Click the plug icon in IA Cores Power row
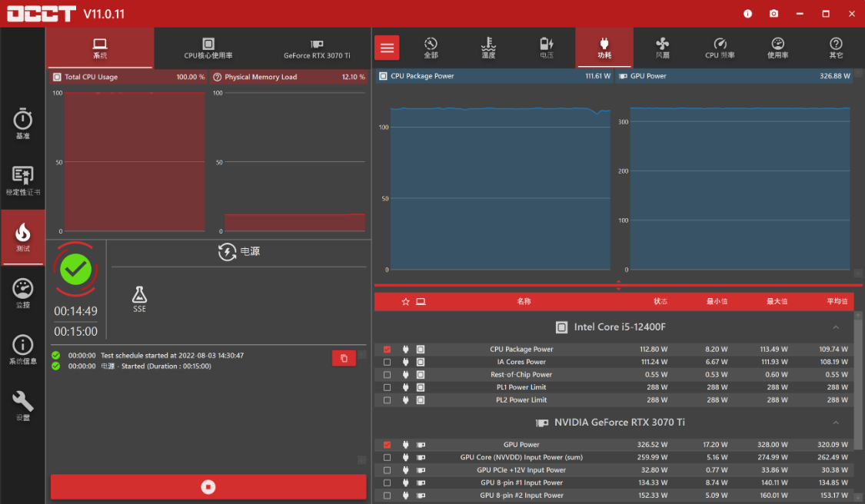Image resolution: width=865 pixels, height=504 pixels. coord(405,362)
